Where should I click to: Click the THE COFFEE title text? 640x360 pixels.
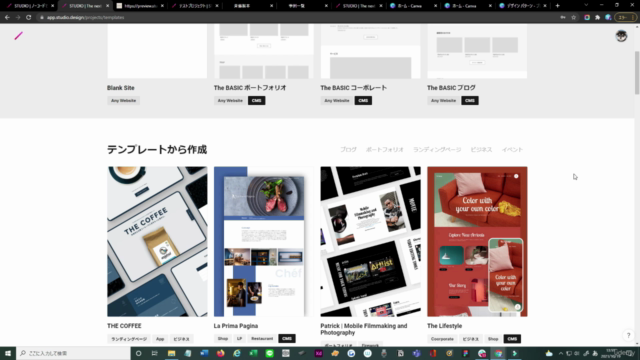(x=124, y=326)
